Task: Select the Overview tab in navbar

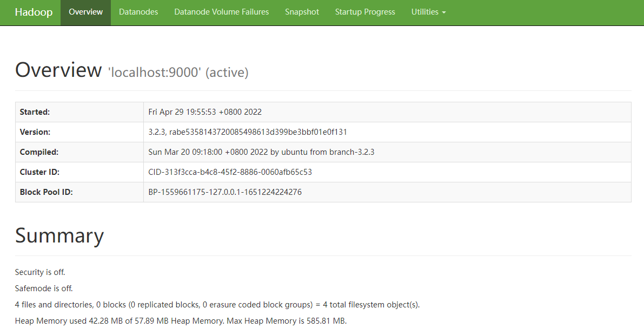Action: click(x=85, y=12)
